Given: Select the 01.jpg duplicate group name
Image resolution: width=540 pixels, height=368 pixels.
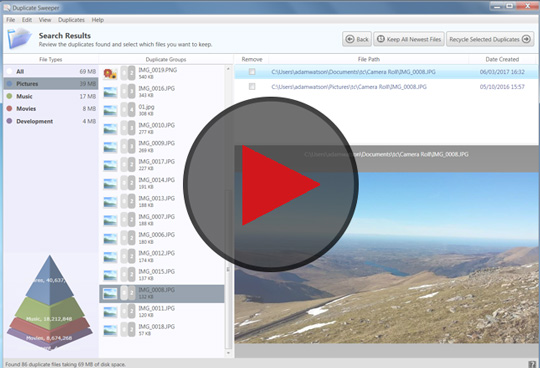Looking at the screenshot, I should [x=146, y=107].
